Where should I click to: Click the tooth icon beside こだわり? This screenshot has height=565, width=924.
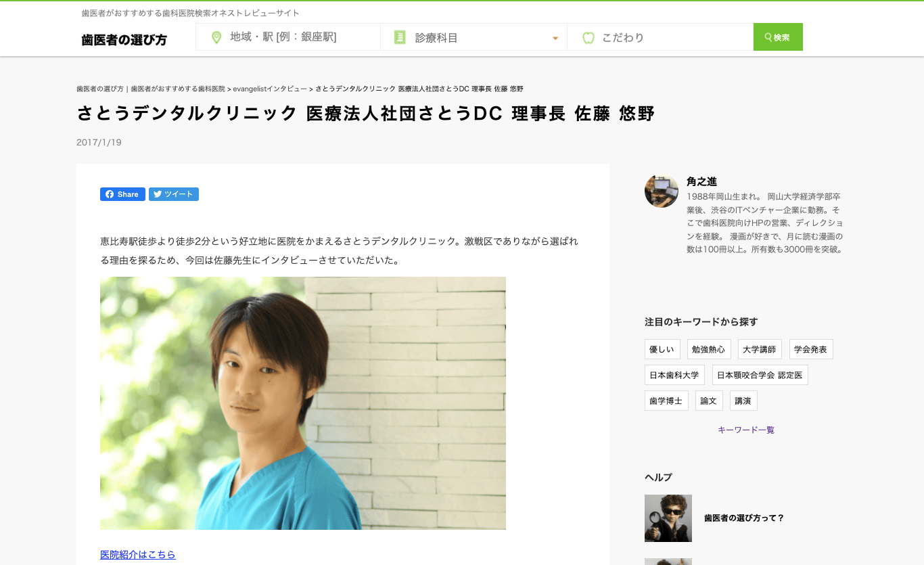pyautogui.click(x=588, y=38)
